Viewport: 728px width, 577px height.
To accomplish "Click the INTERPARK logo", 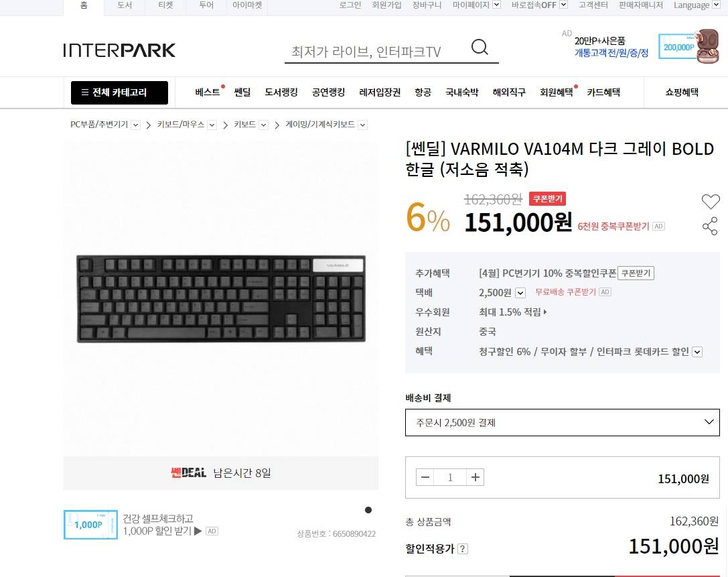I will point(119,50).
